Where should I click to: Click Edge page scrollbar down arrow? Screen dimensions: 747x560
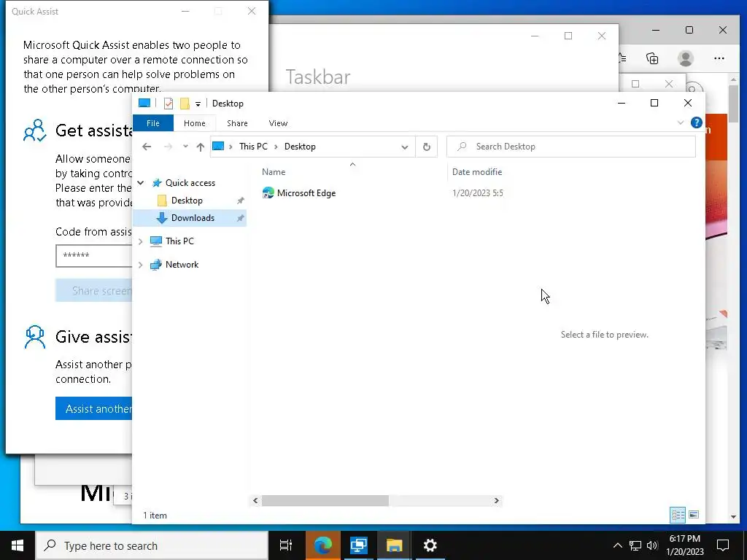click(733, 517)
